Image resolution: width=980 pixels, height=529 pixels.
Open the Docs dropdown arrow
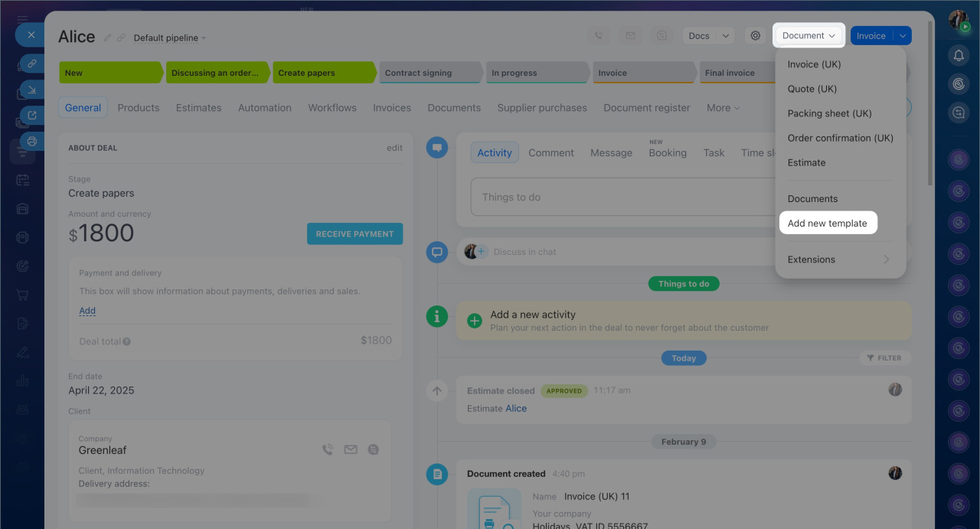click(725, 36)
